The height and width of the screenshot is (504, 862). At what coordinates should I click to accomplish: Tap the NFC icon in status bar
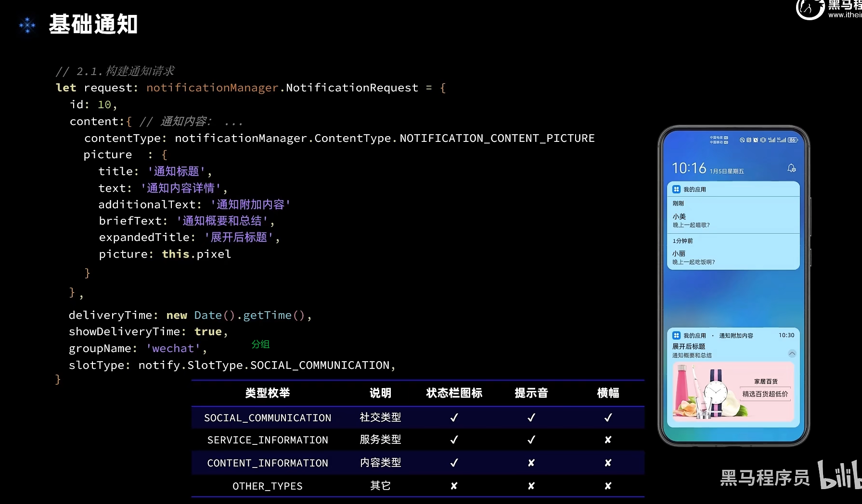[x=749, y=140]
